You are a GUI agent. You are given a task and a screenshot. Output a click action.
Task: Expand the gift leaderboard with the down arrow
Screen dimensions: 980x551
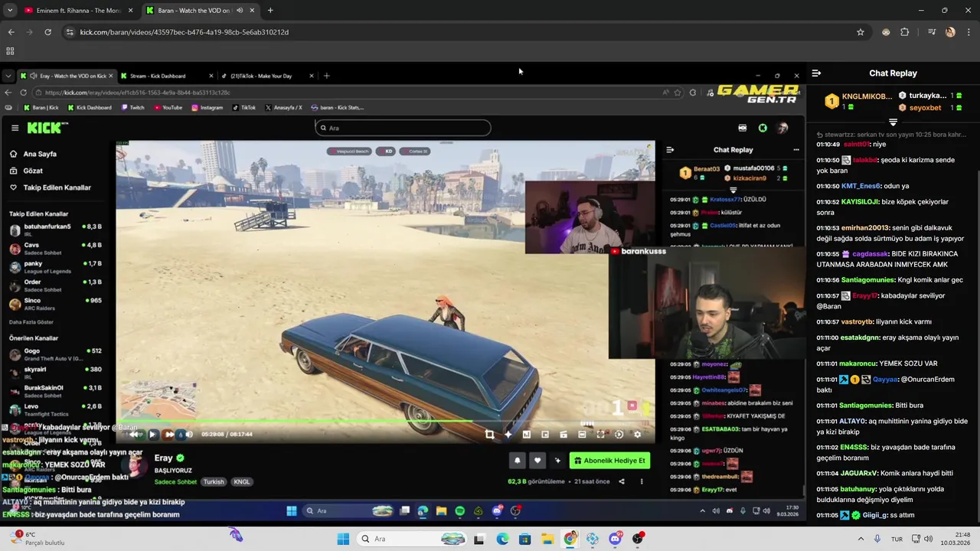(x=893, y=122)
